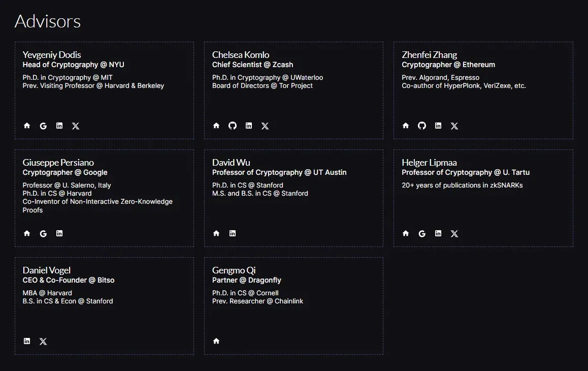Open David Wu's LinkedIn icon
The image size is (588, 371).
(x=233, y=233)
